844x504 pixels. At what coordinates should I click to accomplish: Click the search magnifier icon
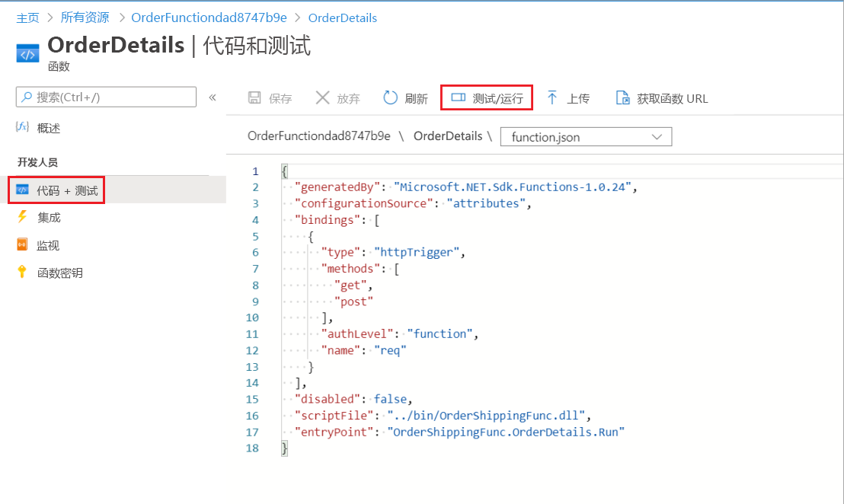coord(27,97)
